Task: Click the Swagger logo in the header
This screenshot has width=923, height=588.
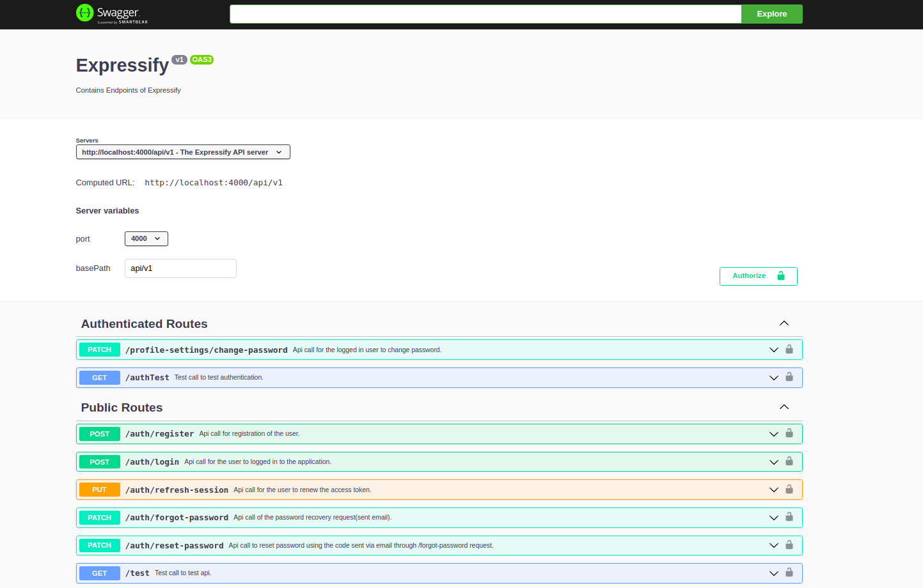Action: pos(112,13)
